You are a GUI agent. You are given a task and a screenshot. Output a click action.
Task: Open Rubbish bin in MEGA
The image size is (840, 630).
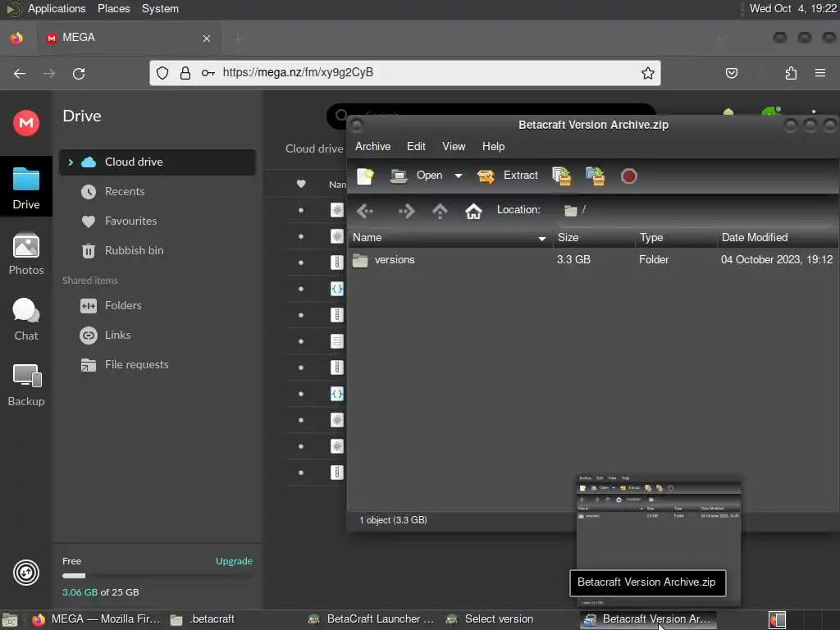pos(134,250)
